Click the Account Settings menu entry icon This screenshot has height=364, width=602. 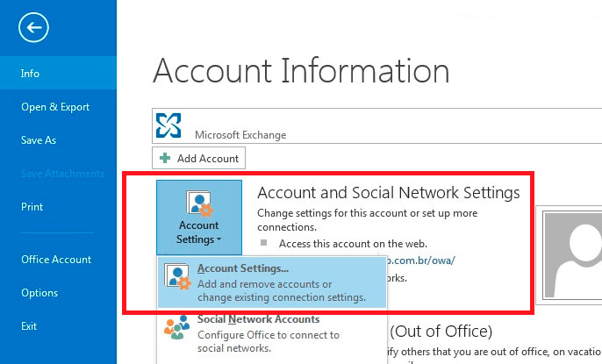[x=177, y=276]
